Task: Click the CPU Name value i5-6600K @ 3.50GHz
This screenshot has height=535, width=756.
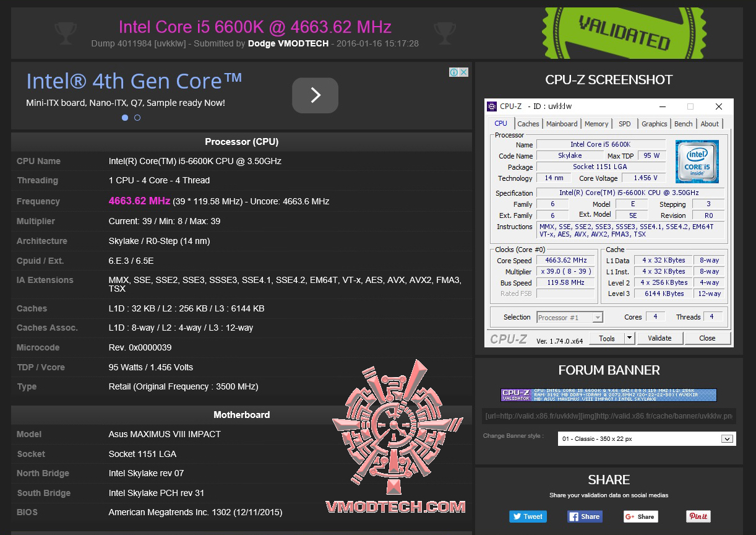Action: pyautogui.click(x=195, y=161)
